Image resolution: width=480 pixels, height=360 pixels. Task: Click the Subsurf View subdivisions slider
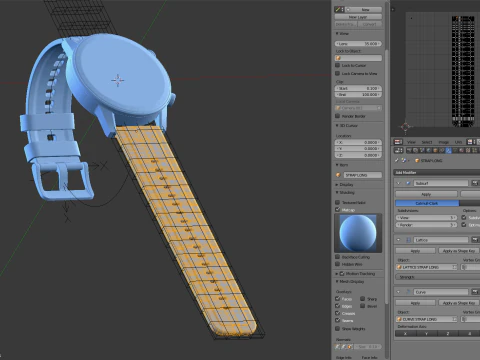click(x=426, y=217)
